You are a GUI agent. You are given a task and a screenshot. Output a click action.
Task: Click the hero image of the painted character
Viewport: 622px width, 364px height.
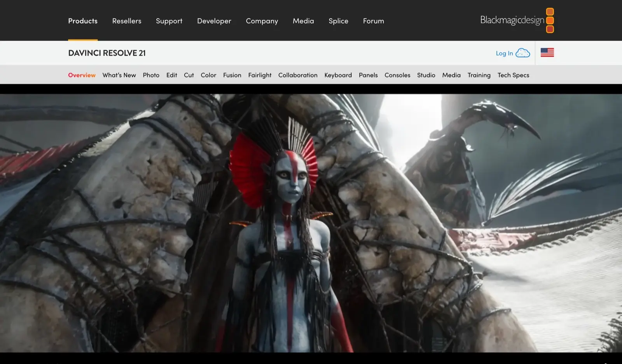tap(311, 223)
